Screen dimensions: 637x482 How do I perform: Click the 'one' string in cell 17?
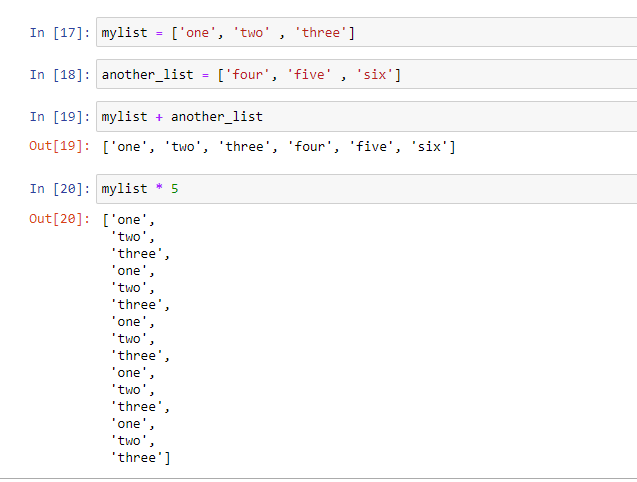[195, 33]
